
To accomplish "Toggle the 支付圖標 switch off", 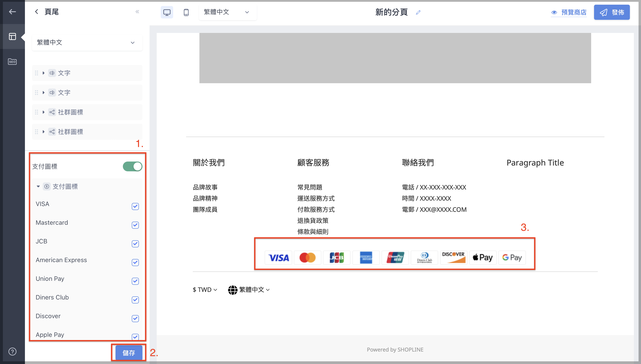I will coord(132,166).
